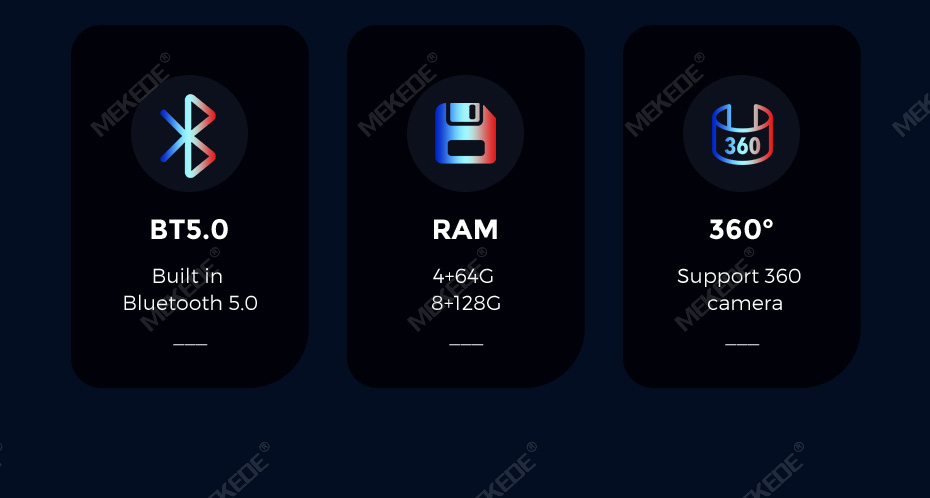Viewport: 930px width, 498px height.
Task: Choose the 8+128G memory option text
Action: (x=466, y=304)
